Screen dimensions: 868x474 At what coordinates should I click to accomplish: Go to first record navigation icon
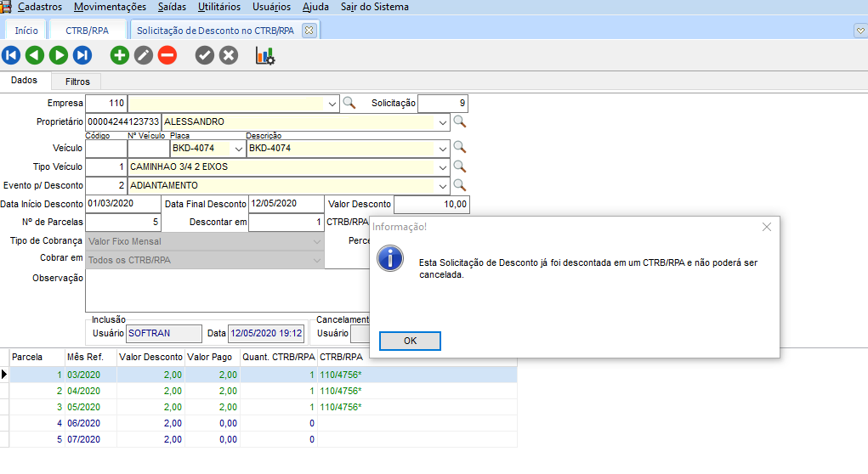pos(11,55)
